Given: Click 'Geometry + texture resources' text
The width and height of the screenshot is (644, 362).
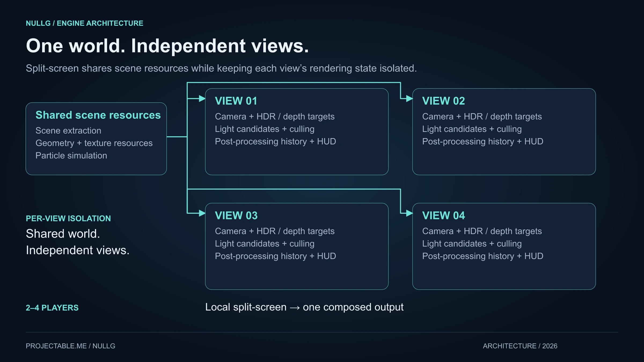Looking at the screenshot, I should tap(94, 143).
